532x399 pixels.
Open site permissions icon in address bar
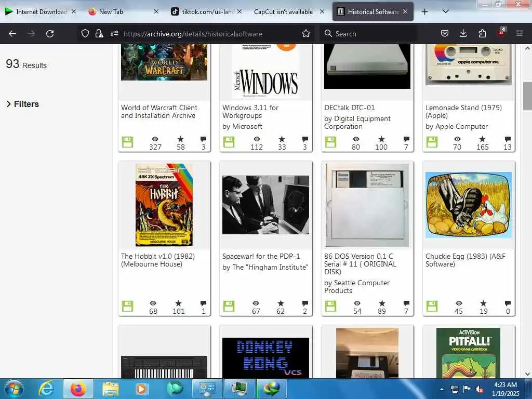click(114, 33)
